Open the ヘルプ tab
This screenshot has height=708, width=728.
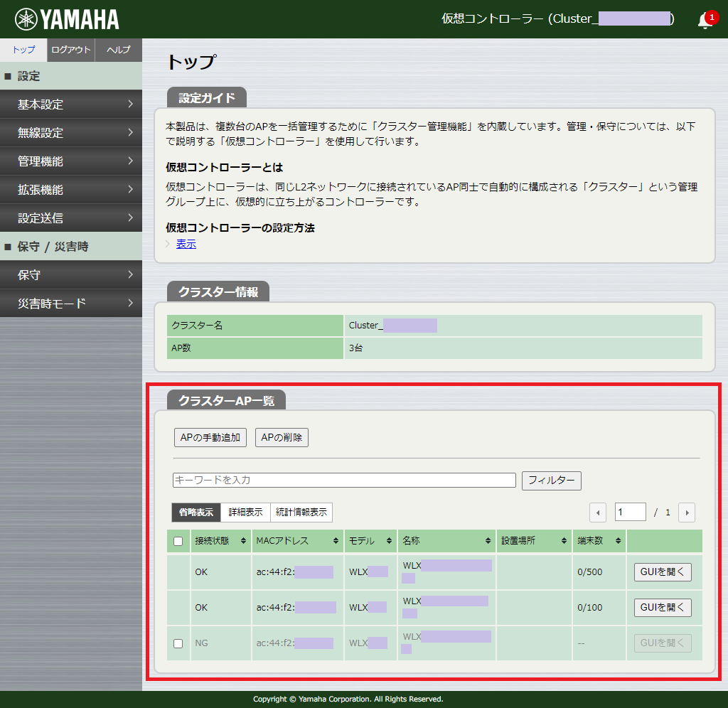(x=118, y=50)
